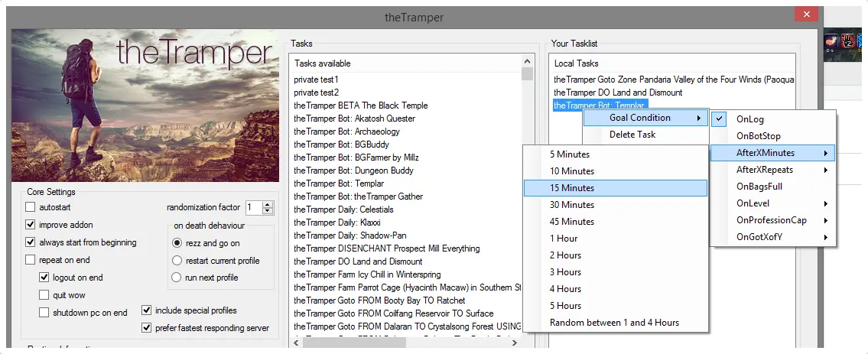Choose Delete Task from context menu
Image resolution: width=868 pixels, height=354 pixels.
click(645, 135)
